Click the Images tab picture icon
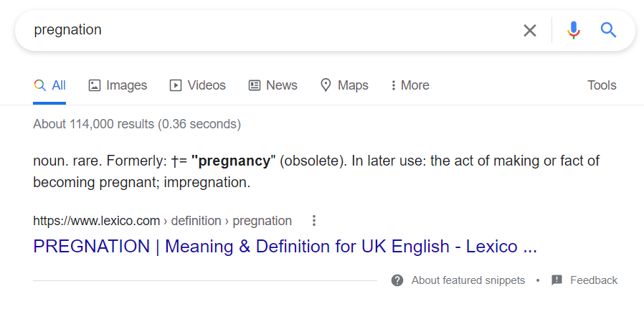 coord(95,85)
